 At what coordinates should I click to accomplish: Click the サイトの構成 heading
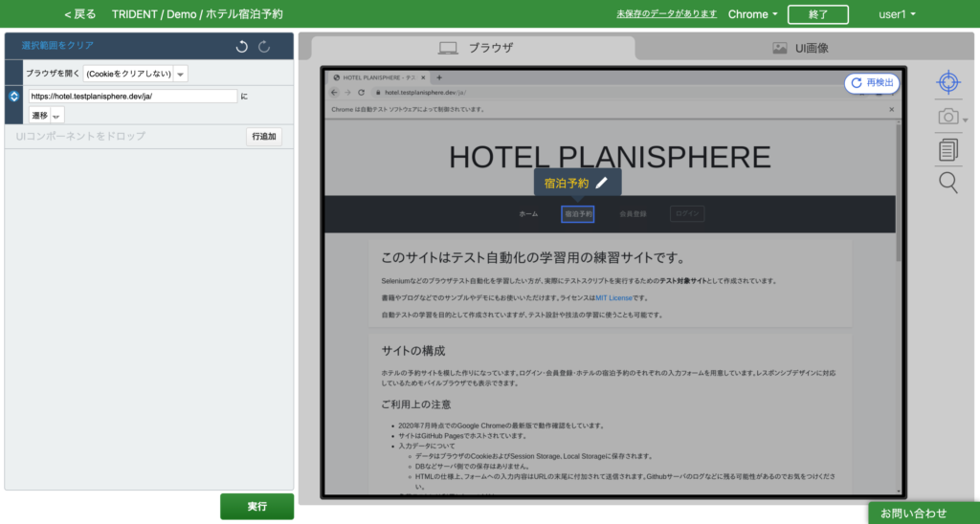tap(413, 351)
